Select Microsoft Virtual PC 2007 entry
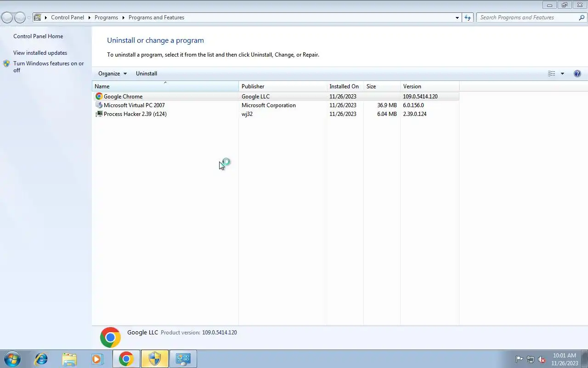The width and height of the screenshot is (588, 368). [134, 105]
